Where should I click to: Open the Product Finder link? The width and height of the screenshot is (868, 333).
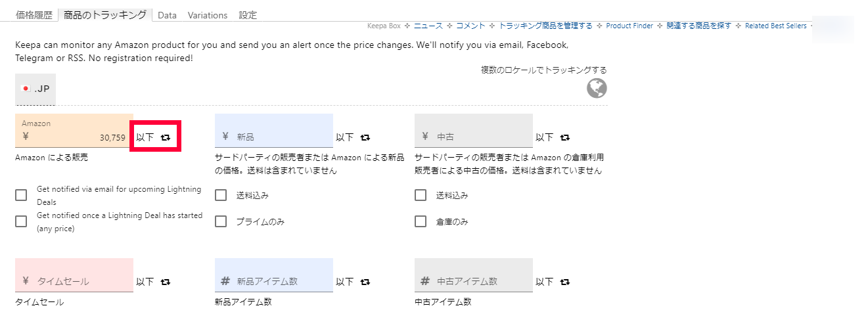click(x=629, y=26)
